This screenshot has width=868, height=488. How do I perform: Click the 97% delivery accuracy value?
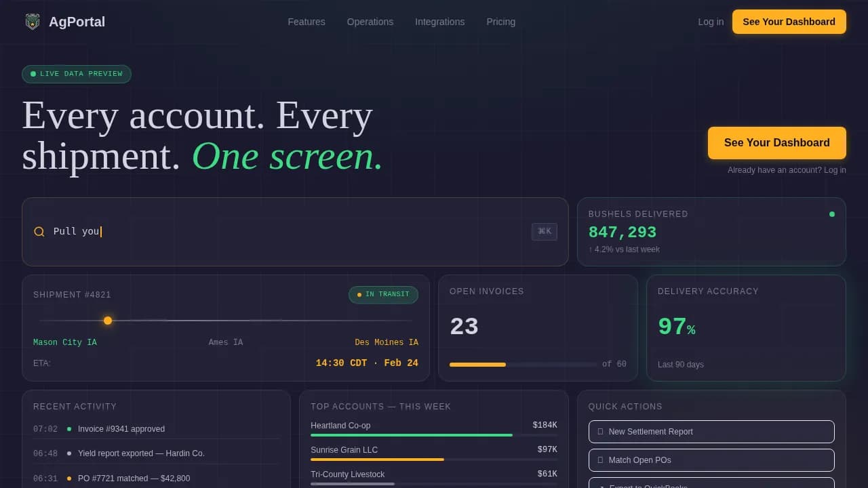(677, 327)
